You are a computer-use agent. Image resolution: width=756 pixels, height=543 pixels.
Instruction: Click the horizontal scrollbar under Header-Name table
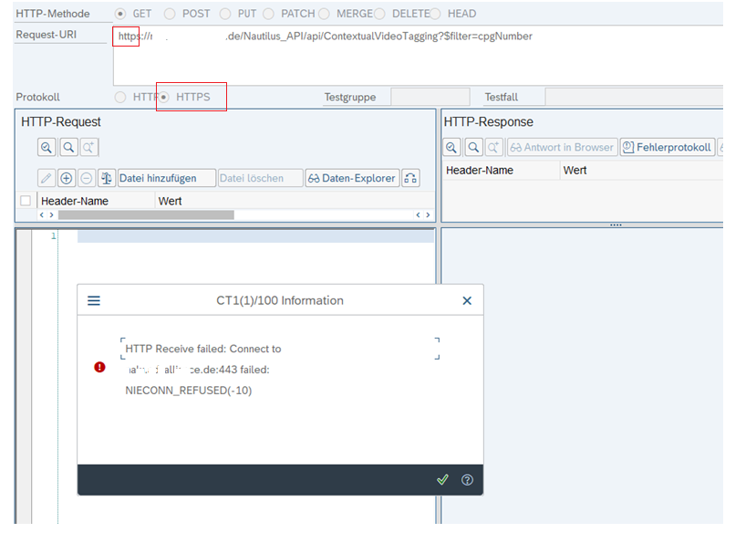pos(146,215)
